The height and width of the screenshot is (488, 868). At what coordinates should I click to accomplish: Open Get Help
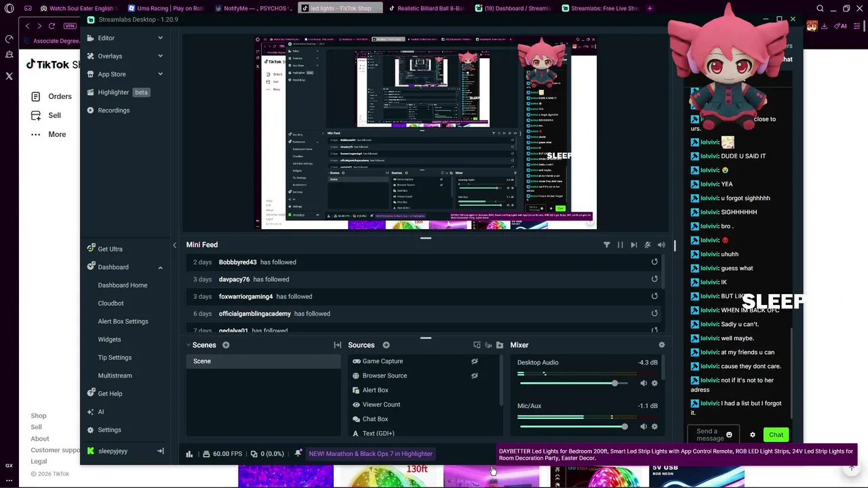(x=104, y=394)
